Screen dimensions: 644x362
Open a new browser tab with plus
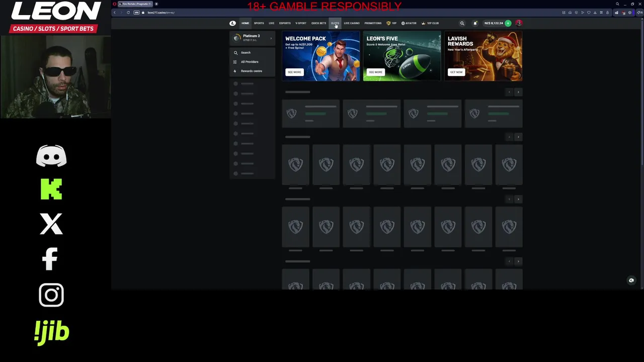click(156, 4)
